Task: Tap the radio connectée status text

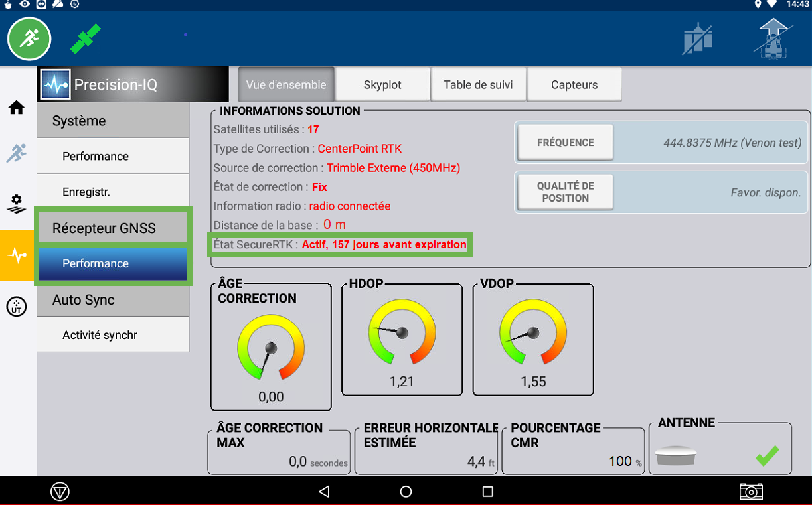Action: 350,206
